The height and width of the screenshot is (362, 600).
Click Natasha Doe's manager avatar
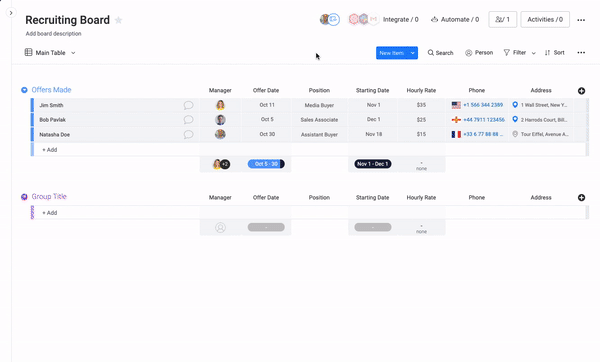tap(220, 134)
